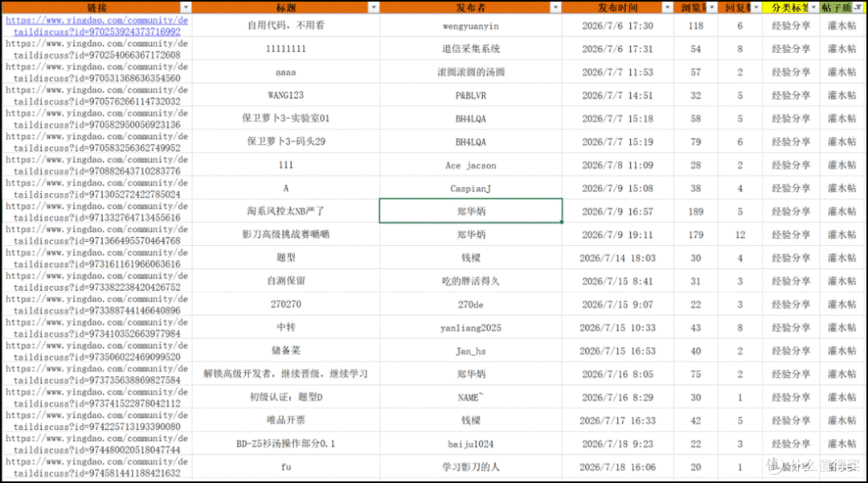
Task: Select the publisher cell wengyuanyin
Action: tap(470, 26)
